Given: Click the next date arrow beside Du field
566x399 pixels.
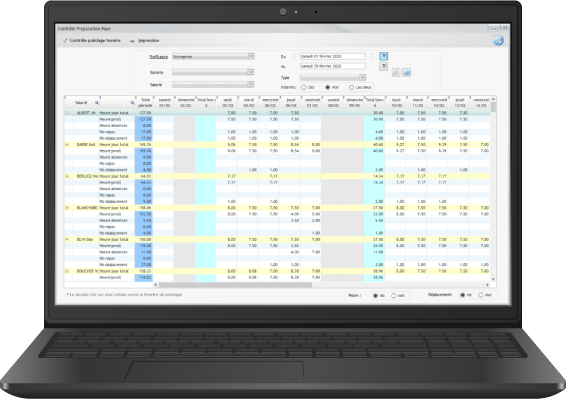Looking at the screenshot, I should (x=373, y=56).
